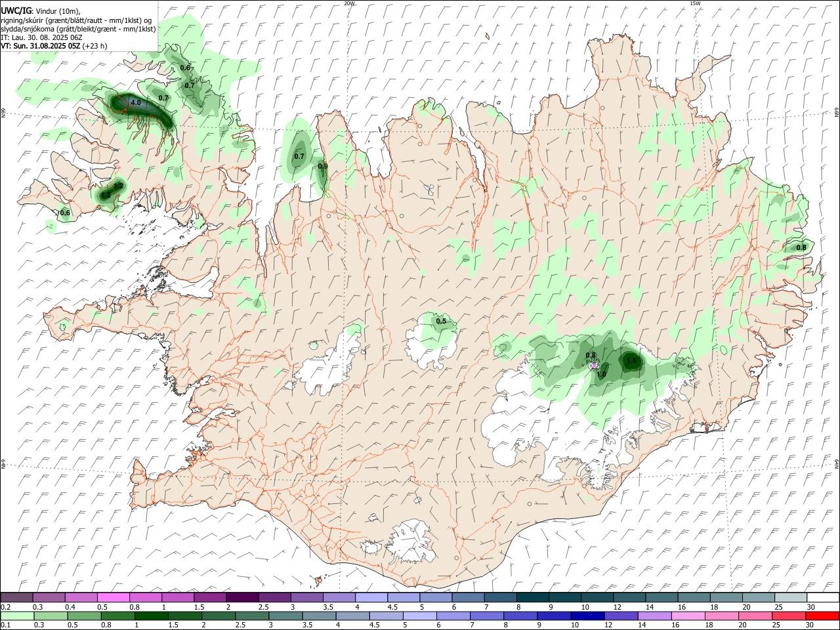Click the 1.5 precipitation label on the map

(x=631, y=360)
